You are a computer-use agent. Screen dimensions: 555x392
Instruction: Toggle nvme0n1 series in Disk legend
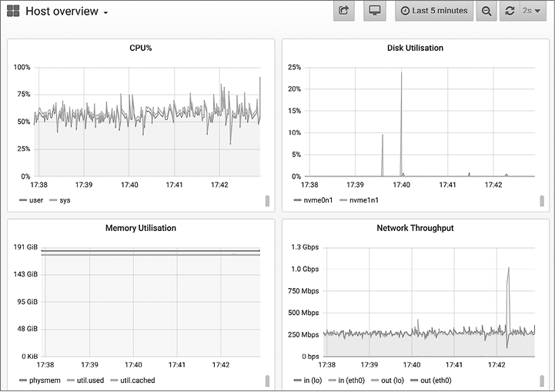318,200
